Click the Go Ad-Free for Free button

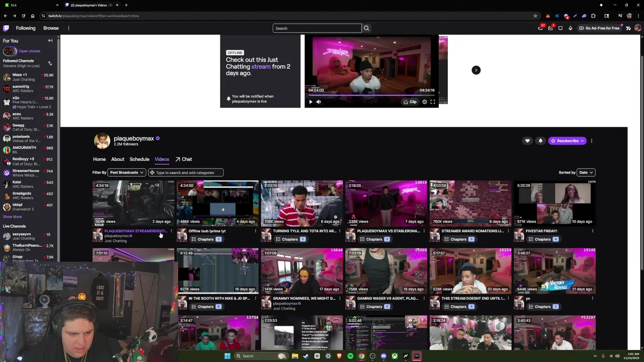(x=599, y=28)
